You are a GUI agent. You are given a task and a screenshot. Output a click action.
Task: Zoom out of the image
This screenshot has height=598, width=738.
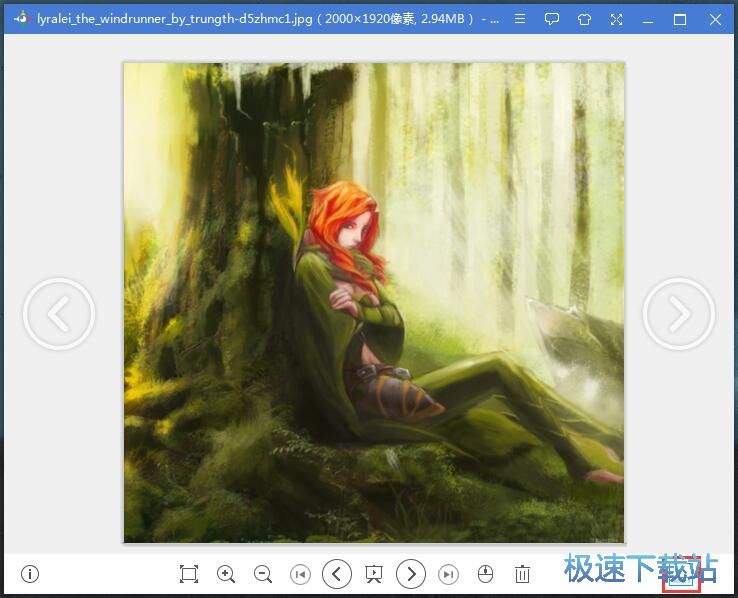(263, 574)
